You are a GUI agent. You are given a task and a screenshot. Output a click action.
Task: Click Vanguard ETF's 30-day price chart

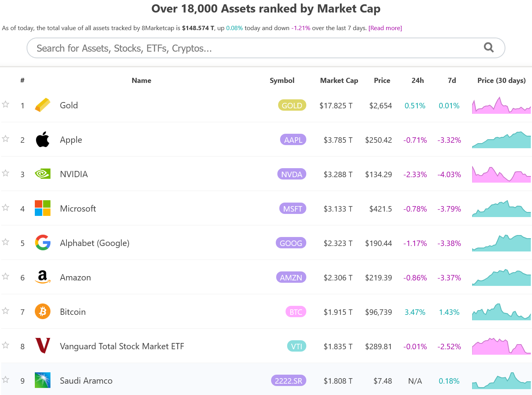pyautogui.click(x=501, y=346)
